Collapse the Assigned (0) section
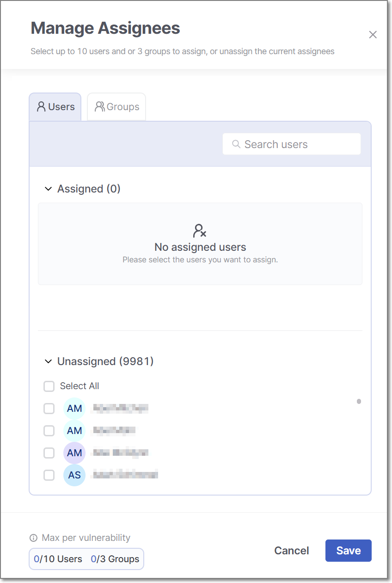Image resolution: width=392 pixels, height=583 pixels. coord(48,189)
